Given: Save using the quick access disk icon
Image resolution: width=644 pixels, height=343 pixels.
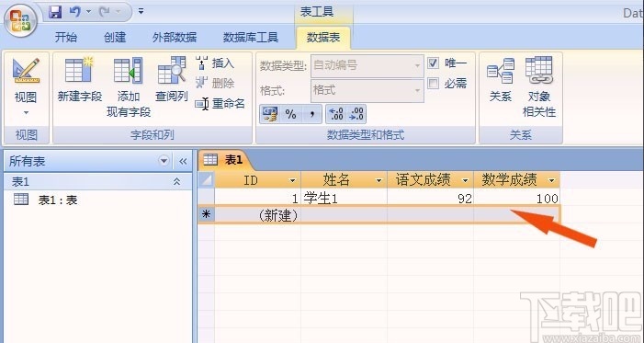Looking at the screenshot, I should [55, 12].
